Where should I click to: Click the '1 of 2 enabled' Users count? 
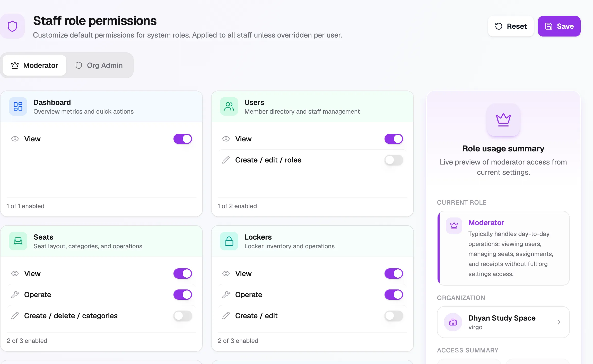(x=237, y=206)
